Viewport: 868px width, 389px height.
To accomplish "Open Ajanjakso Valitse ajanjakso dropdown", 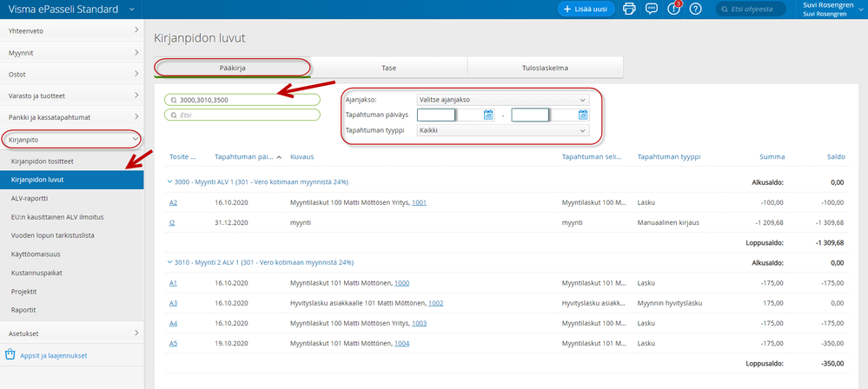I will point(503,100).
